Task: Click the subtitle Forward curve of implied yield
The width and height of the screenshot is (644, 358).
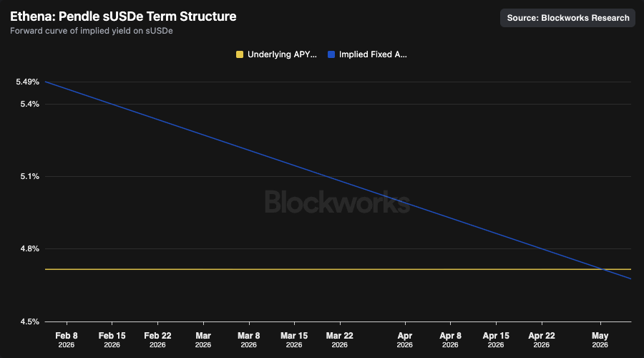Action: [91, 32]
